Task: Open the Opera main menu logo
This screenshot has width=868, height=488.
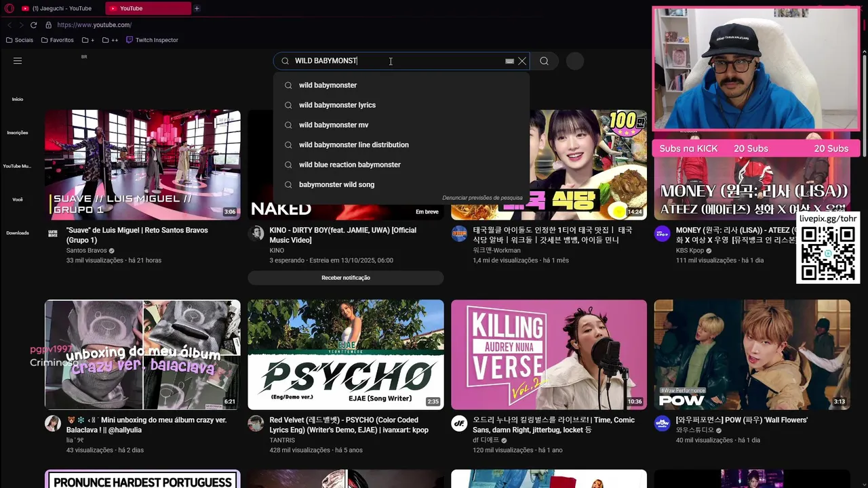Action: coord(9,8)
